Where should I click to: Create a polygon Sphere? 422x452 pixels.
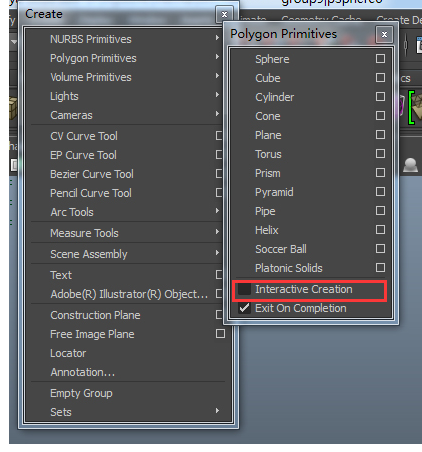pos(272,59)
